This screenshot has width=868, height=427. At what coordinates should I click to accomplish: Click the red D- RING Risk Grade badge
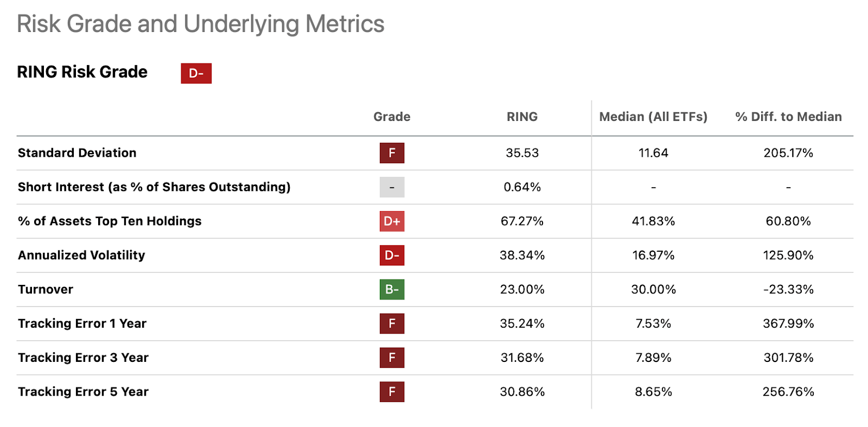[x=196, y=73]
